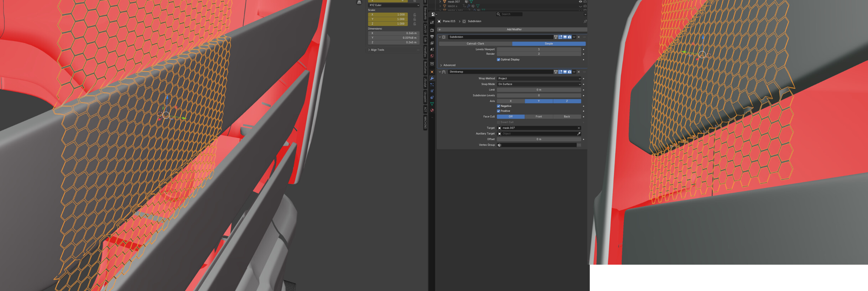This screenshot has width=868, height=291.
Task: Open the MACHIN3 sidebar tab
Action: 425,122
